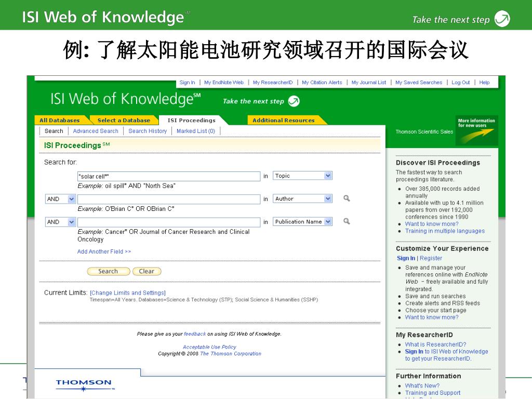Expand Add Another Field link

coord(104,251)
